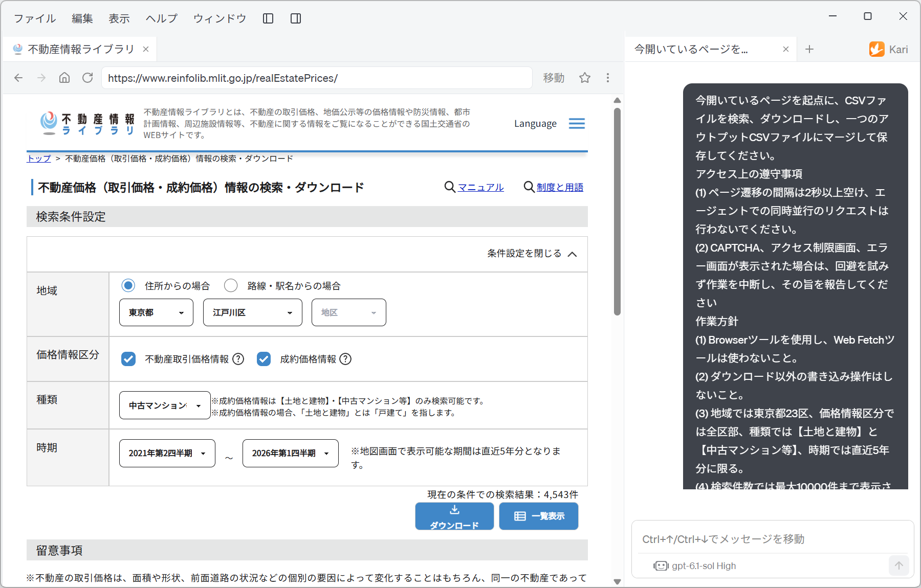Close the 今開いているページを chat tab

pyautogui.click(x=786, y=49)
